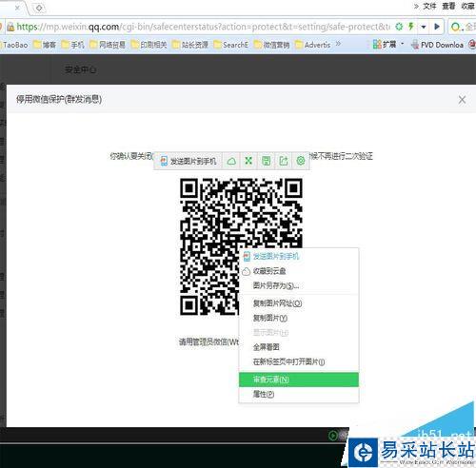This screenshot has height=468, width=476.
Task: Click the green refresh icon in the address bar
Action: pyautogui.click(x=399, y=27)
